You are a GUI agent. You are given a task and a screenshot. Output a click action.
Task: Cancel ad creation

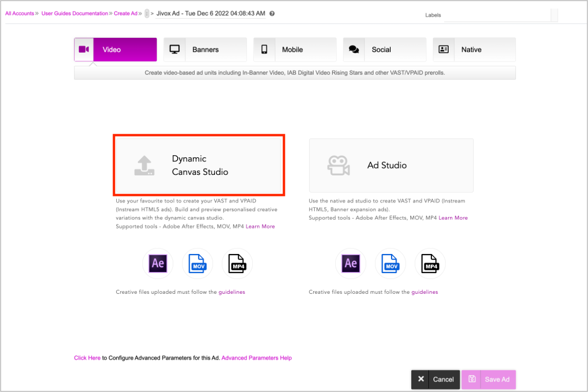(x=435, y=380)
